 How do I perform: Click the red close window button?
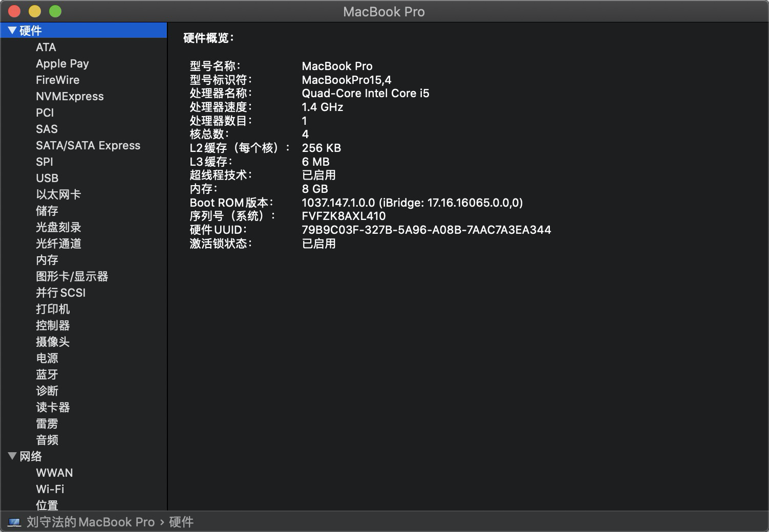(14, 11)
